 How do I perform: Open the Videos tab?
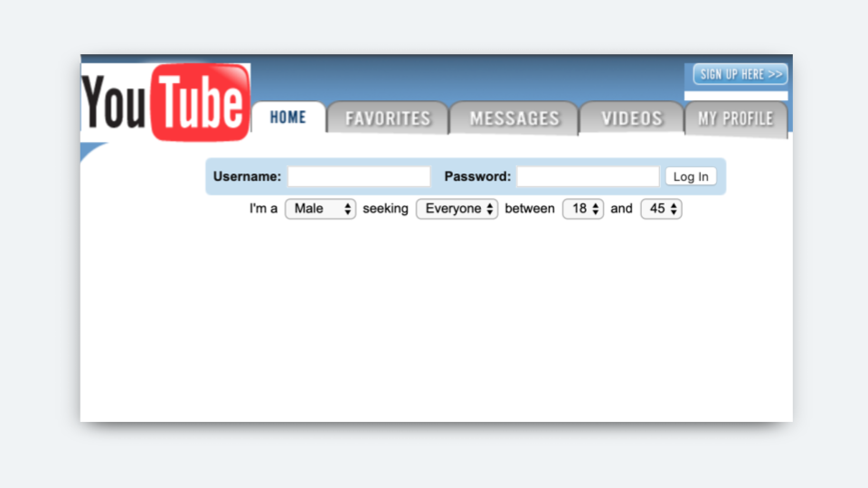(x=632, y=117)
